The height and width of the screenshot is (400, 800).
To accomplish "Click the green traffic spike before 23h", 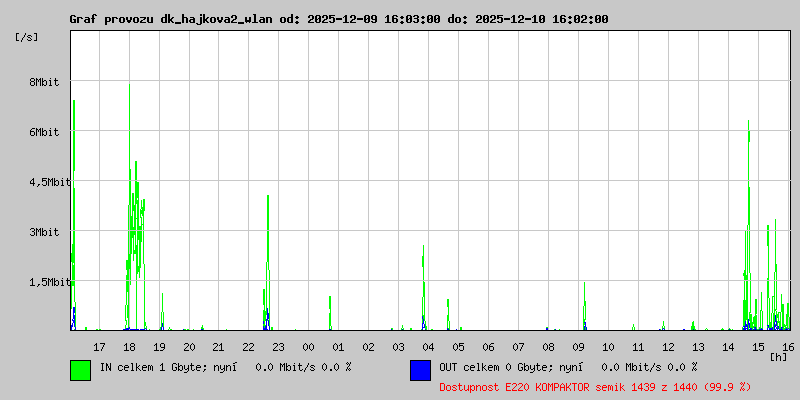I will click(268, 262).
